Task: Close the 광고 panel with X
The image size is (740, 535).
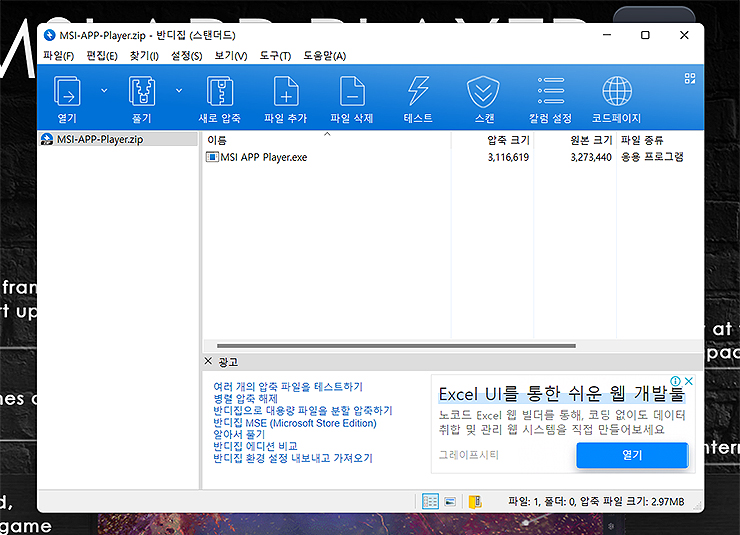Action: [208, 361]
